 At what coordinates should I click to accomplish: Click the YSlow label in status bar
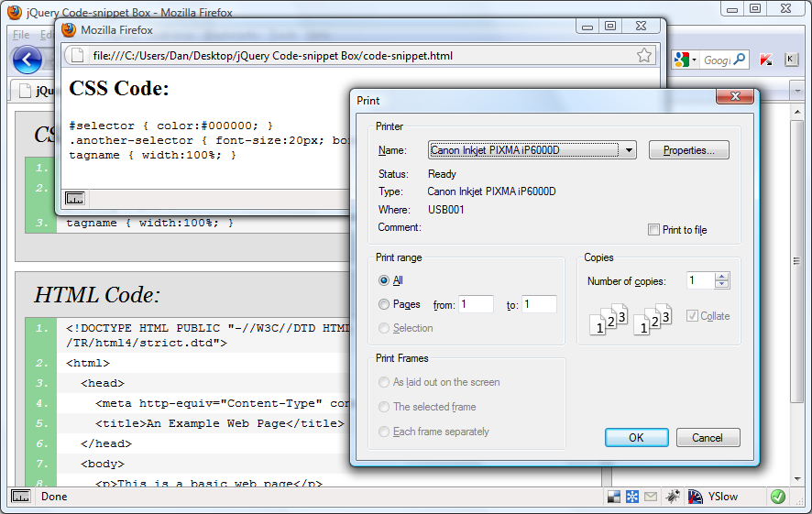723,497
